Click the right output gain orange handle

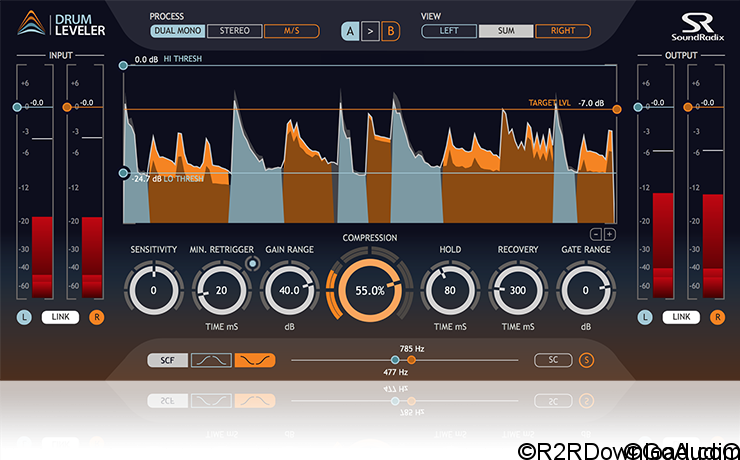click(688, 108)
